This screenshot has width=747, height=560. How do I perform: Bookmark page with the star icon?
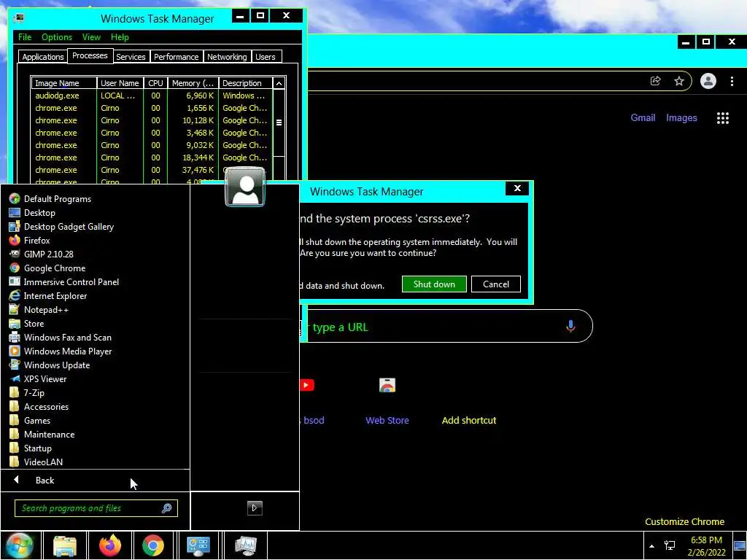click(679, 81)
